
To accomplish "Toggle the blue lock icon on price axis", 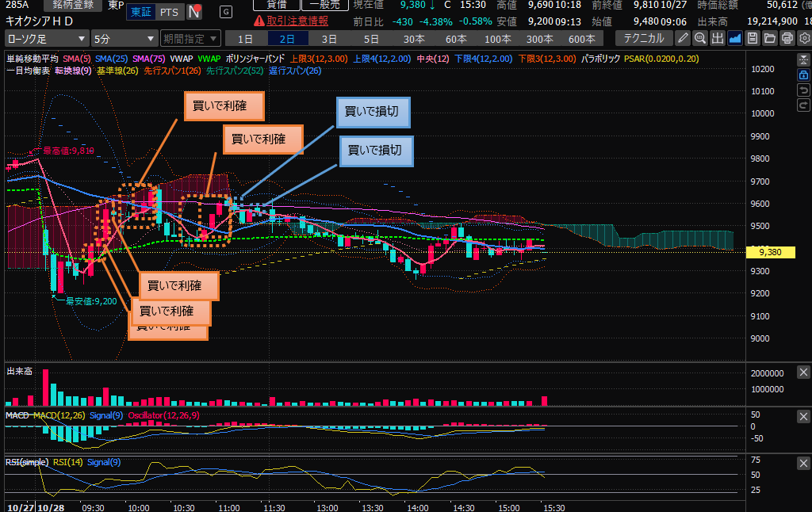I will pos(802,75).
